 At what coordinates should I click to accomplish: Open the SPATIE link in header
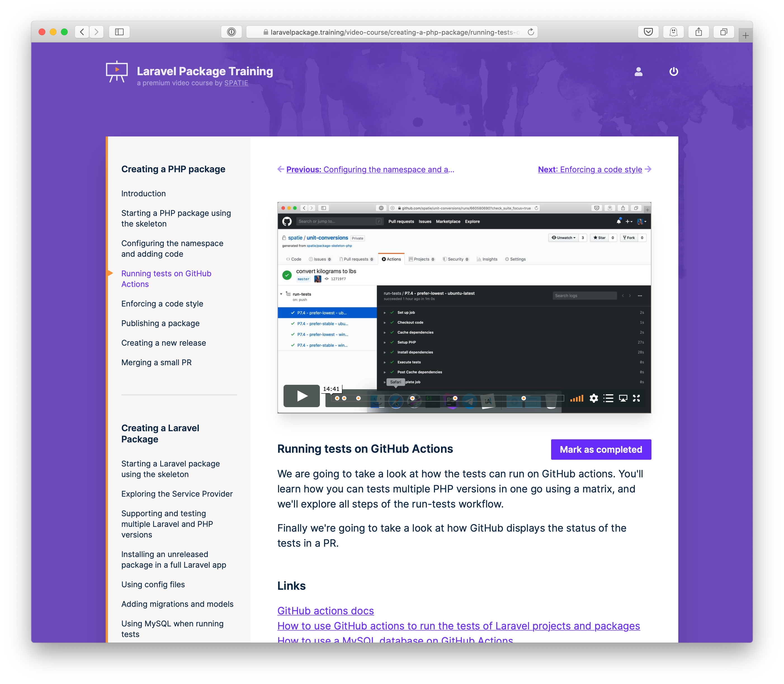click(x=236, y=83)
